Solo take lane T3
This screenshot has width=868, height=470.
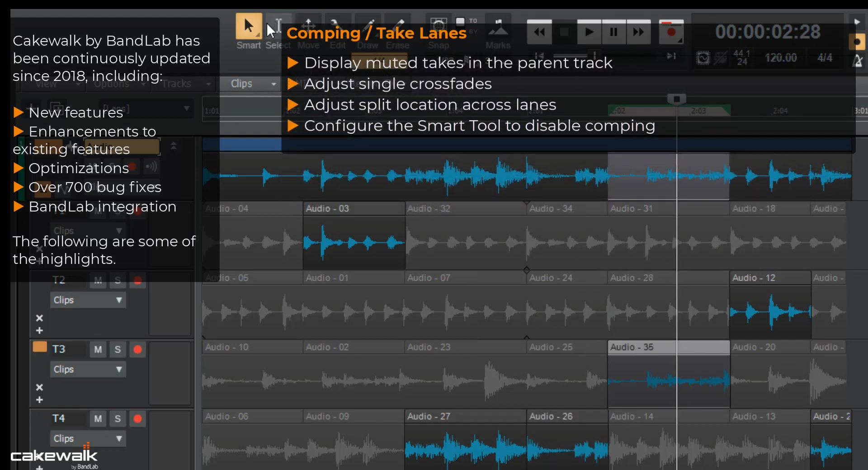pyautogui.click(x=118, y=349)
